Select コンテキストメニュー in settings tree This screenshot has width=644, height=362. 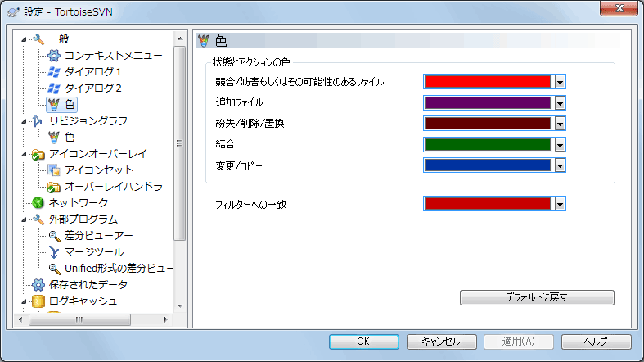click(114, 56)
